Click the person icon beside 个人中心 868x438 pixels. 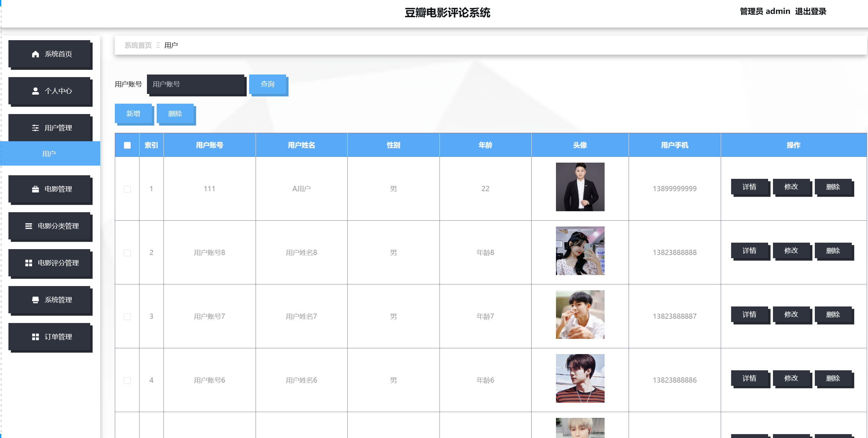35,91
